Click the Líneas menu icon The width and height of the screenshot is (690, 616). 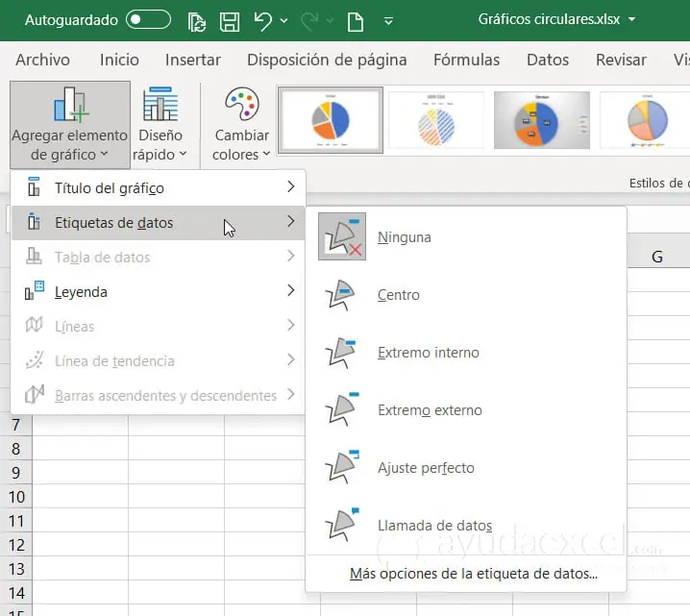34,325
